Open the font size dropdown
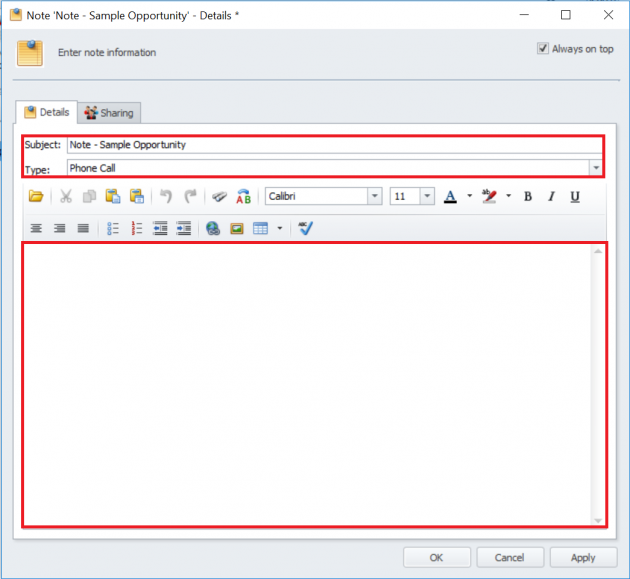The width and height of the screenshot is (630, 579). (x=427, y=197)
